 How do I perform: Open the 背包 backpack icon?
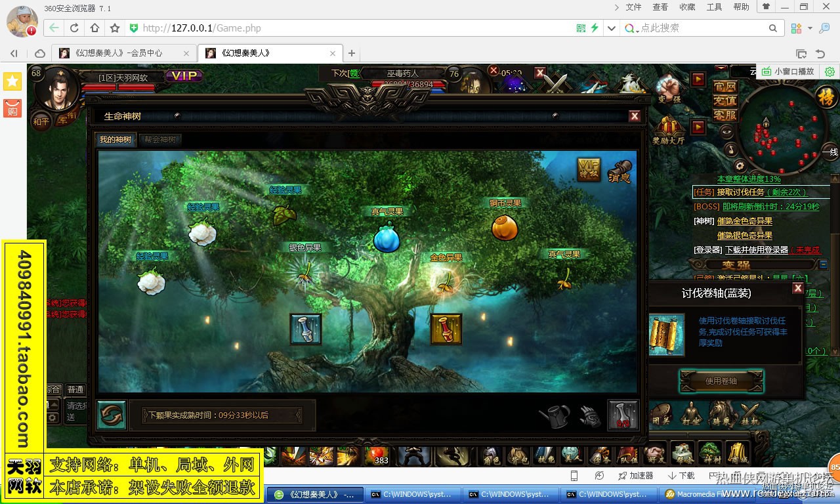[518, 455]
